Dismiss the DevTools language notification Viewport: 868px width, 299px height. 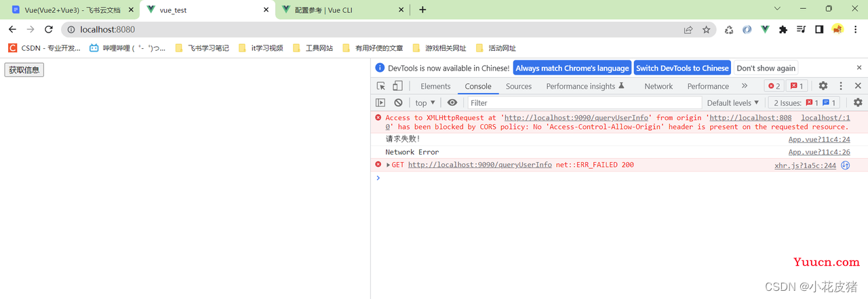tap(858, 68)
